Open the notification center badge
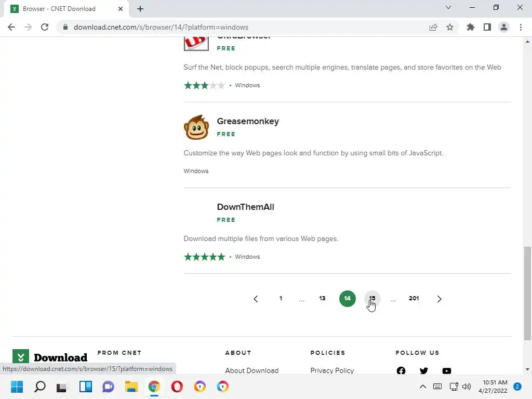This screenshot has height=399, width=532. tap(517, 387)
